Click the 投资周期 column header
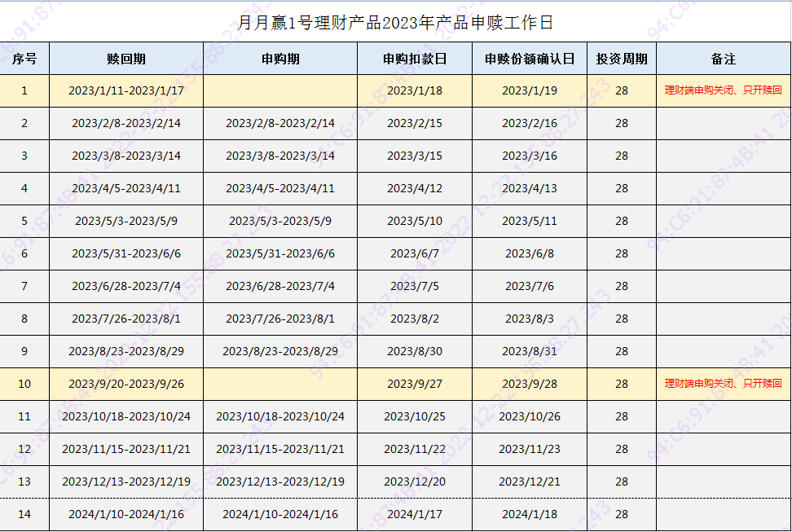The image size is (792, 532). tap(622, 59)
